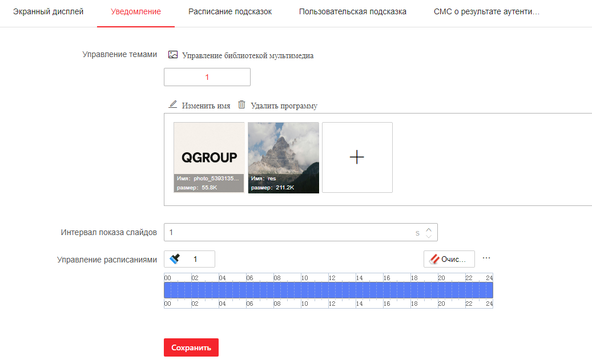Select theme button labeled 1
Screen dimensions: 592x364
coord(207,77)
